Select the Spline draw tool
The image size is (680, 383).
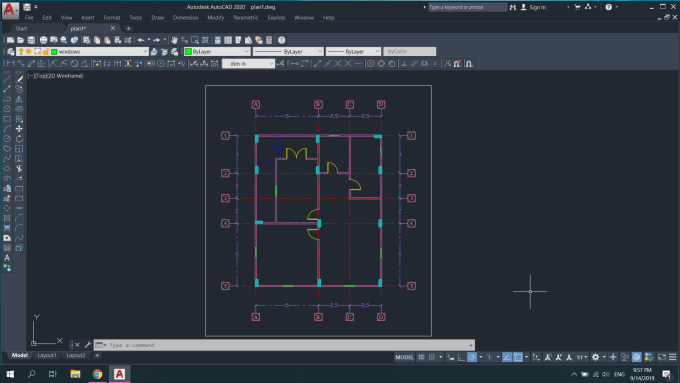point(7,159)
